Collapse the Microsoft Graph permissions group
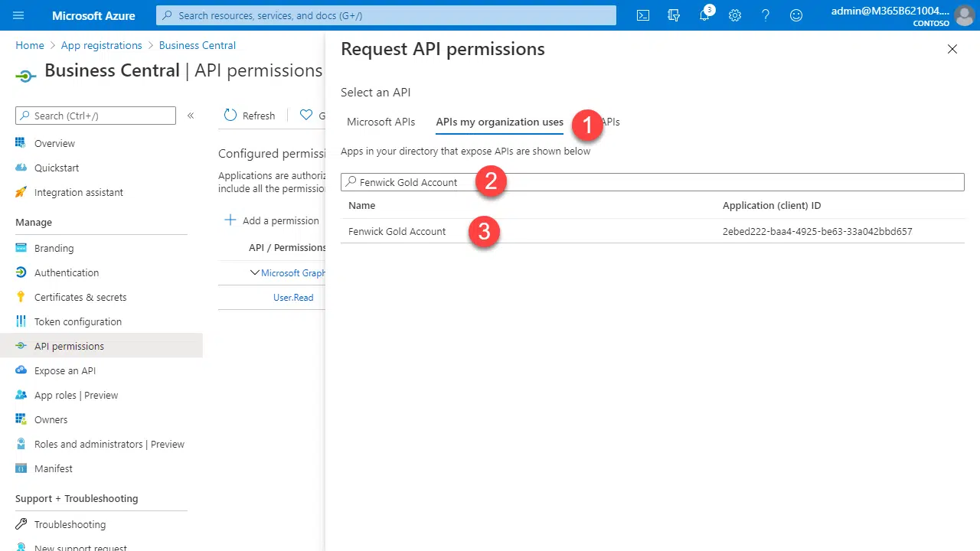 (x=255, y=272)
